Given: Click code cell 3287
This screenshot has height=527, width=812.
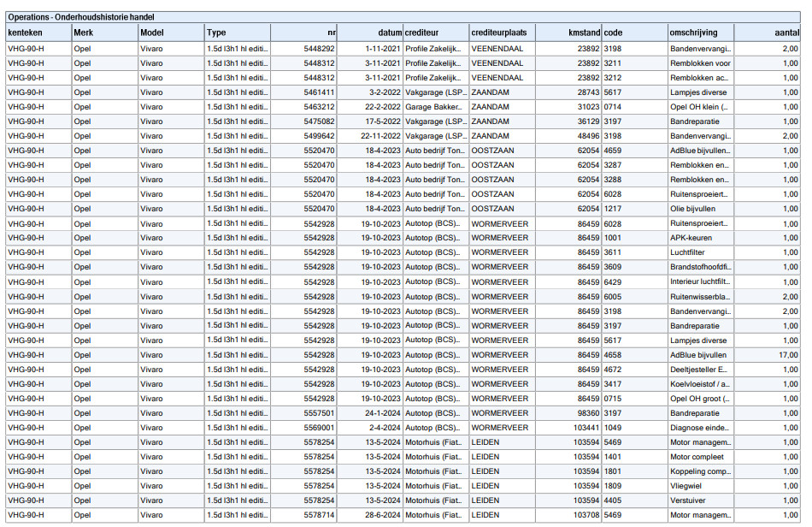Looking at the screenshot, I should pos(635,165).
